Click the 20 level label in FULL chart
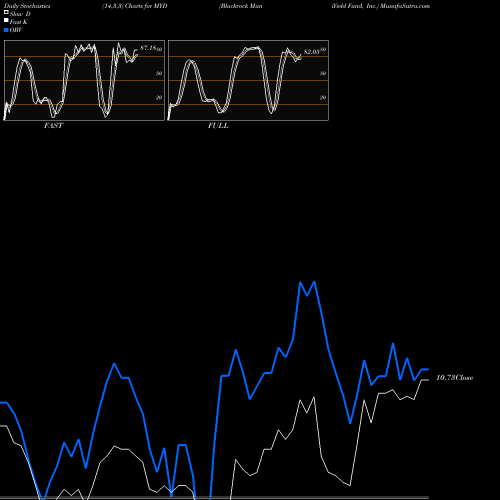Image resolution: width=500 pixels, height=500 pixels. pos(323,97)
